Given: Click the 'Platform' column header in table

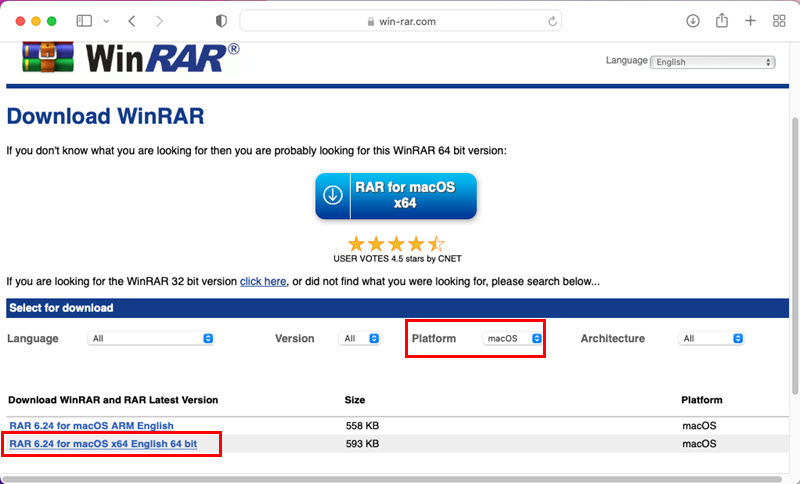Looking at the screenshot, I should pos(702,400).
